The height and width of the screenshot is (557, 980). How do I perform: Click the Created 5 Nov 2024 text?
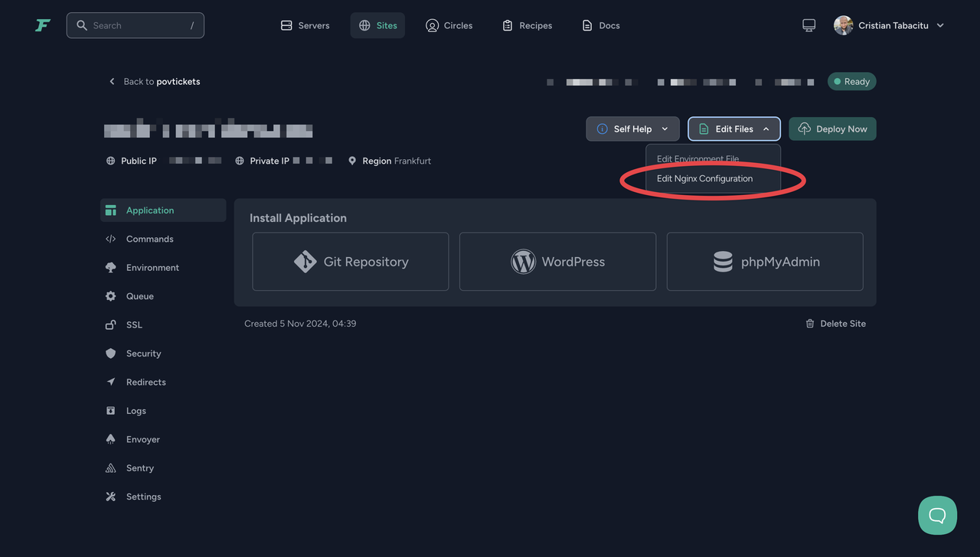coord(300,324)
